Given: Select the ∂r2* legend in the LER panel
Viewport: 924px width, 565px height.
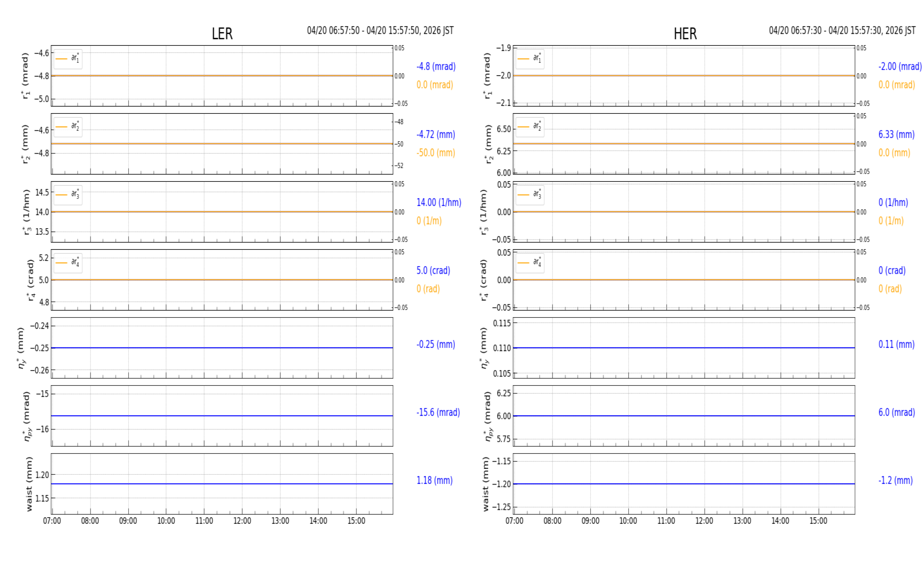Looking at the screenshot, I should (x=68, y=127).
